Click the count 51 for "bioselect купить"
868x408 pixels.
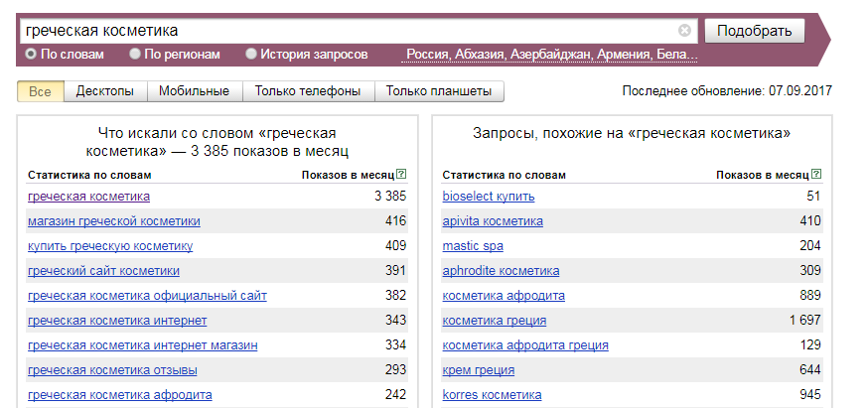click(813, 196)
